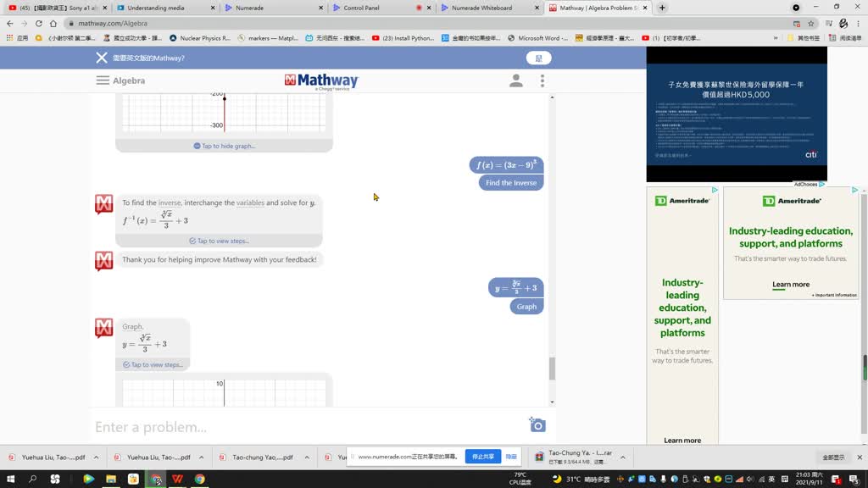
Task: Expand the bookmarks overflow chevron on bookmarks bar
Action: tap(776, 37)
